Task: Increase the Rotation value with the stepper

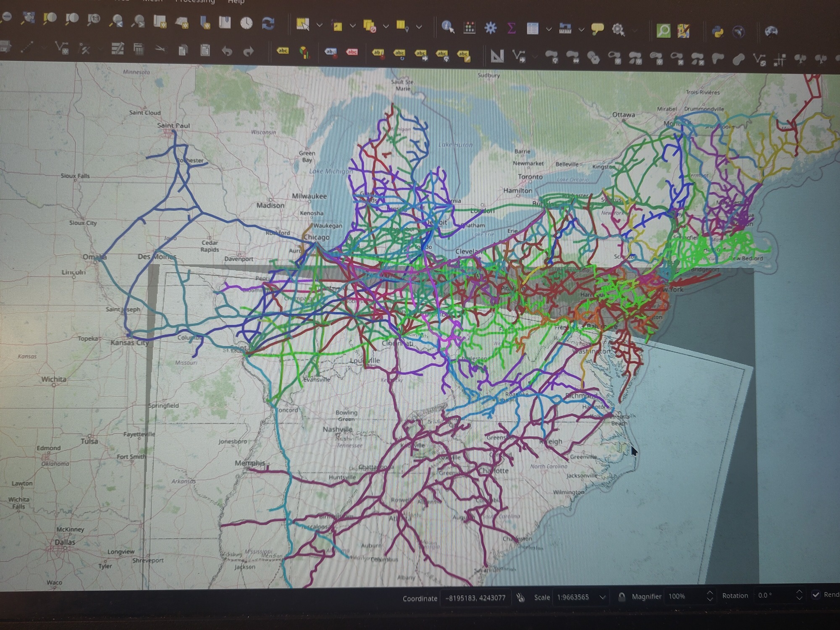Action: (799, 591)
